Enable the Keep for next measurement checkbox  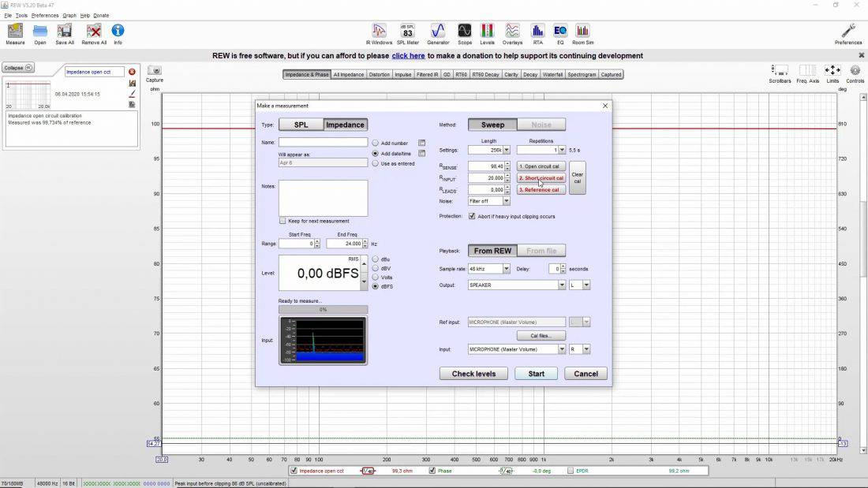282,221
